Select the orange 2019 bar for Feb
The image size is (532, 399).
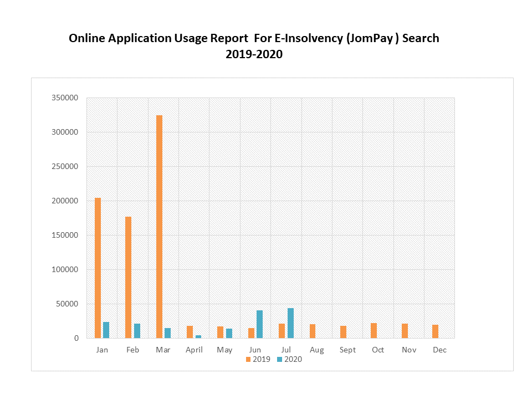[x=128, y=278]
